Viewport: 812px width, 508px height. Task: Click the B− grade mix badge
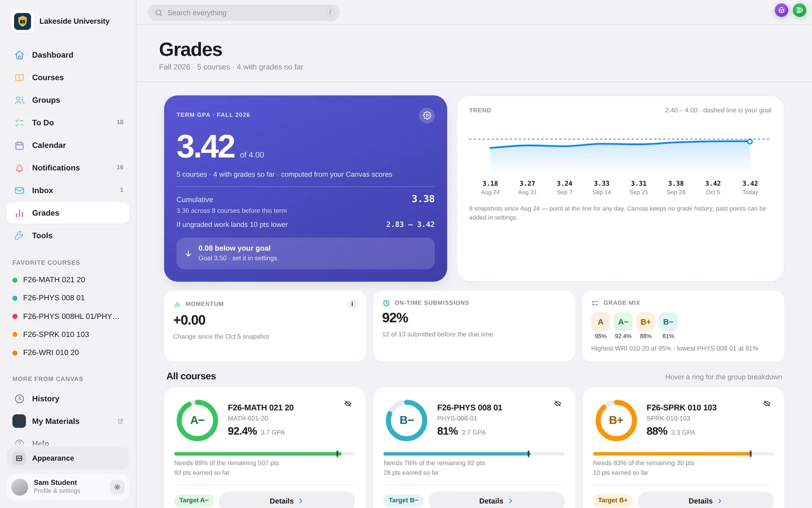point(668,322)
